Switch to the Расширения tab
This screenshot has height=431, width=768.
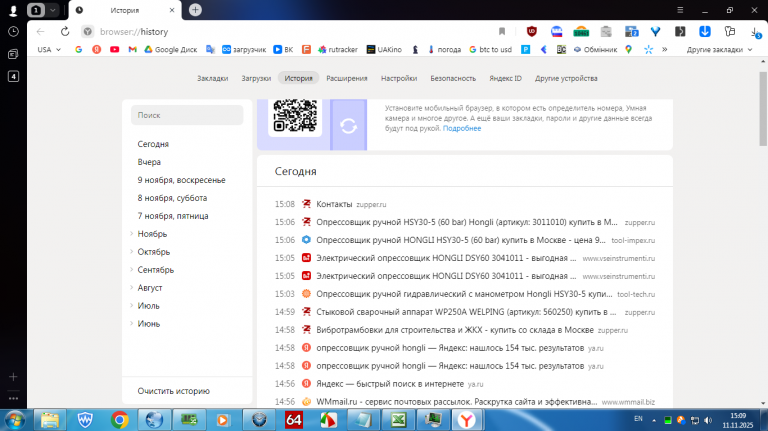(x=347, y=78)
